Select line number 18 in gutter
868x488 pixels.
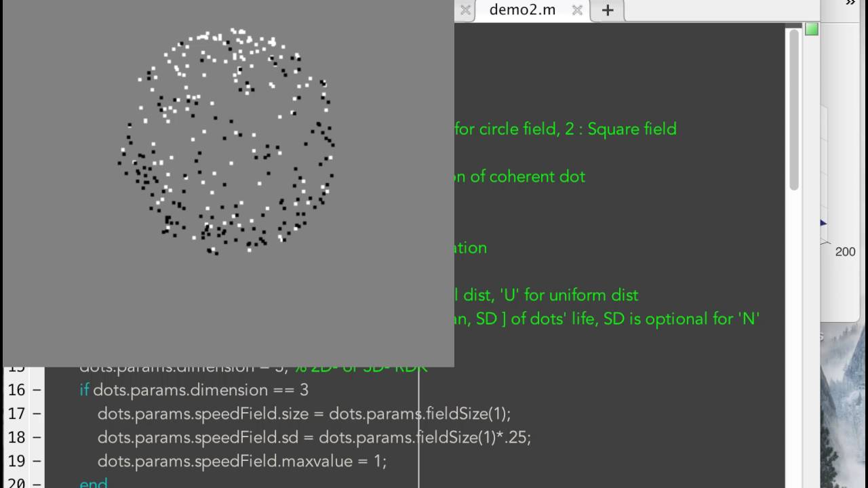[16, 438]
